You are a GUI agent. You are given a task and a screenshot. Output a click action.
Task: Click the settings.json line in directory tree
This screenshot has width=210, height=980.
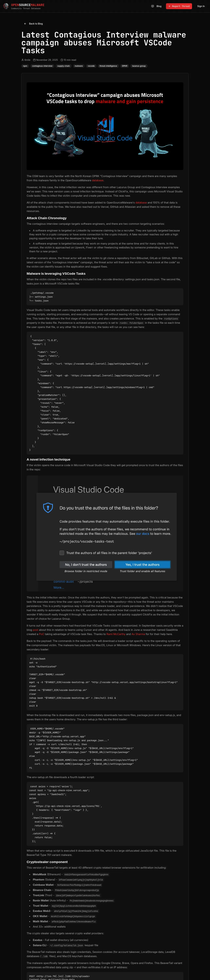(41, 297)
